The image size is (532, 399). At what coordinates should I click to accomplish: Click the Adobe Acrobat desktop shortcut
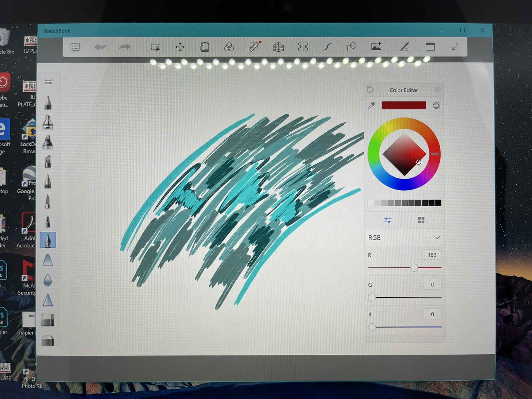(x=27, y=231)
